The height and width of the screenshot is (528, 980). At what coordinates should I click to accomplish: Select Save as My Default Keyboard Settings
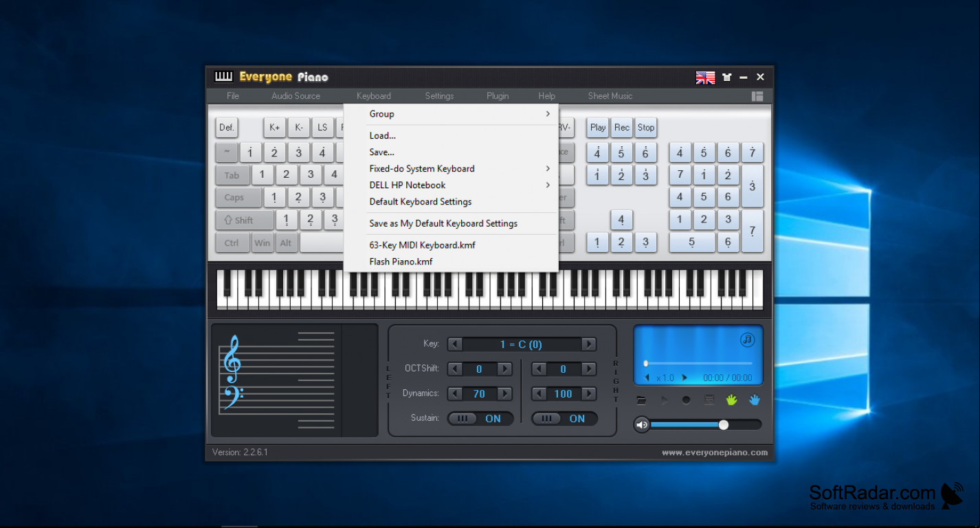click(451, 224)
